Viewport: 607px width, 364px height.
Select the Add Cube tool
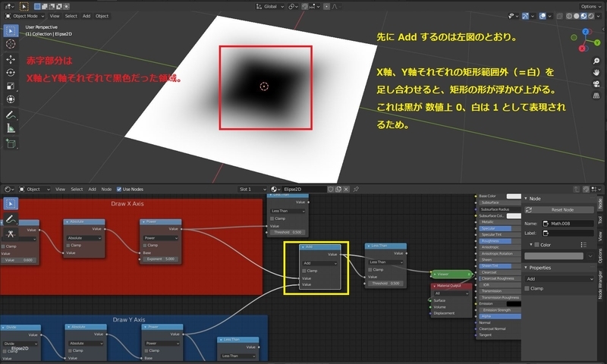[x=11, y=143]
